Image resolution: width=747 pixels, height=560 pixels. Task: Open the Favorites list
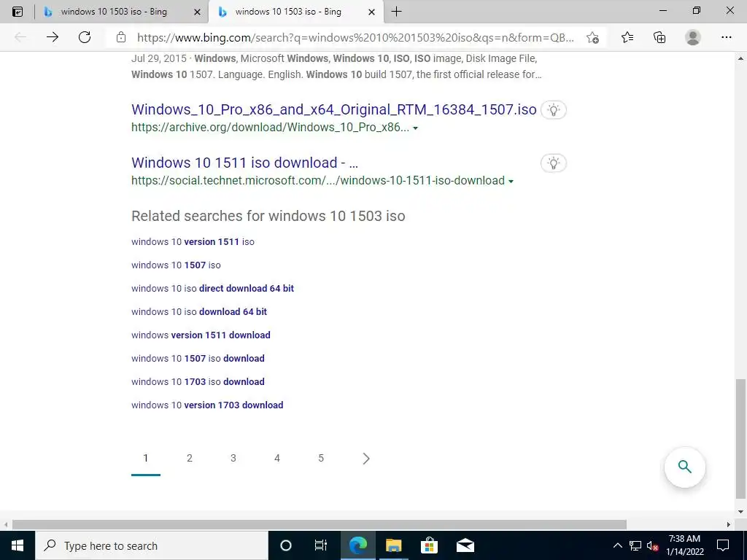tap(627, 37)
